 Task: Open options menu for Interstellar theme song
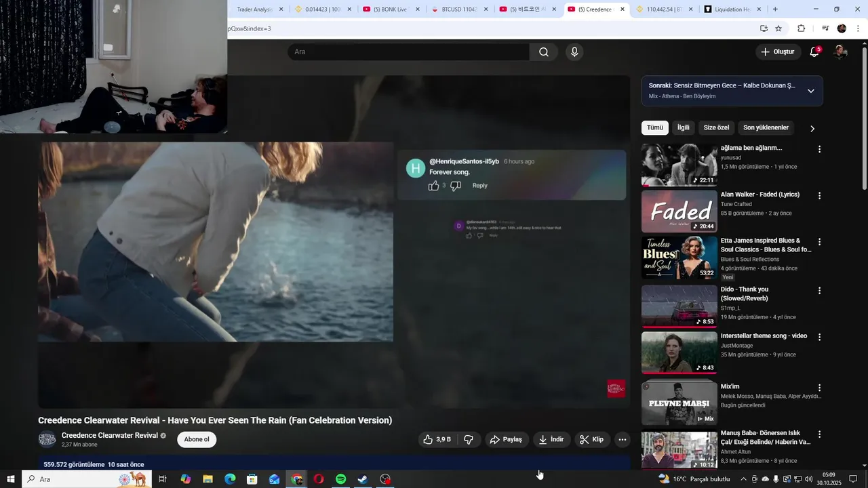click(x=819, y=337)
